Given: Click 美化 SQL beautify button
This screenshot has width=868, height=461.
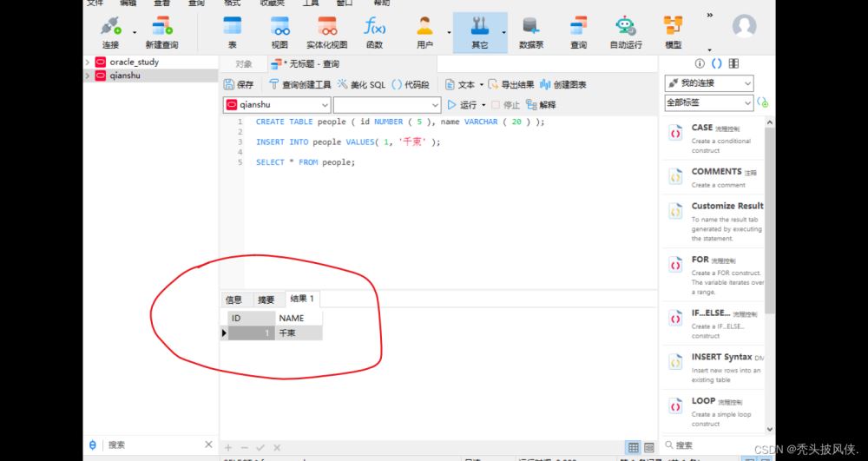Looking at the screenshot, I should click(x=361, y=84).
